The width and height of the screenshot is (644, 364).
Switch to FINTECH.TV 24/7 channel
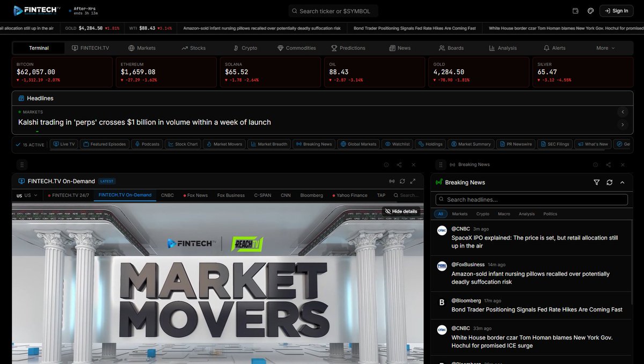pyautogui.click(x=69, y=195)
